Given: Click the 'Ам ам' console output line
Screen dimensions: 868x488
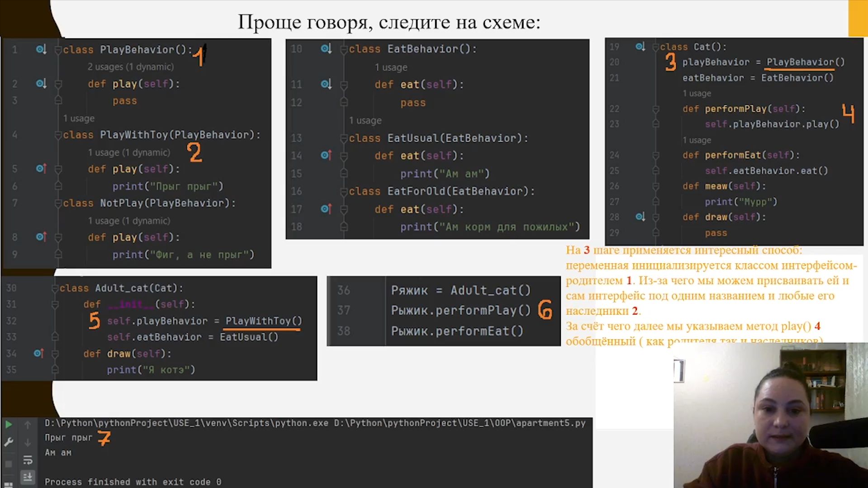Looking at the screenshot, I should click(58, 453).
